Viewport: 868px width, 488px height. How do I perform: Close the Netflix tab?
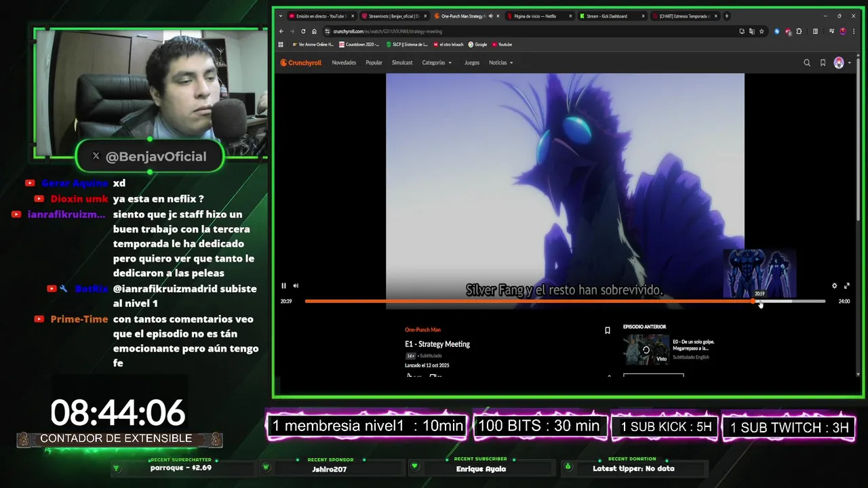point(571,16)
